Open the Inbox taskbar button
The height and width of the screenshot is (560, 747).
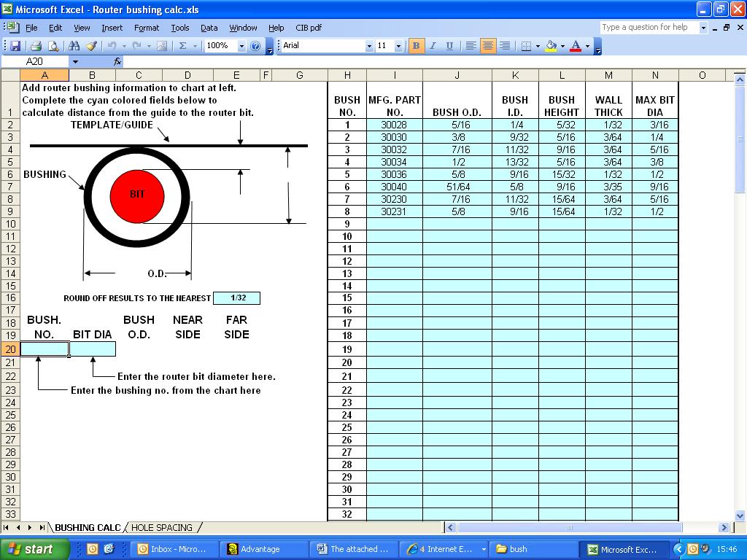(x=172, y=549)
